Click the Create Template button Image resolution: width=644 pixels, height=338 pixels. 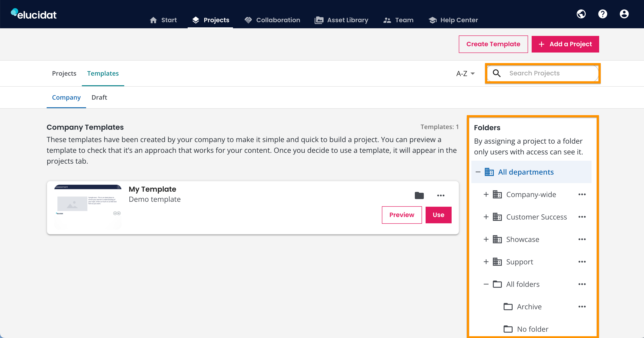tap(493, 44)
